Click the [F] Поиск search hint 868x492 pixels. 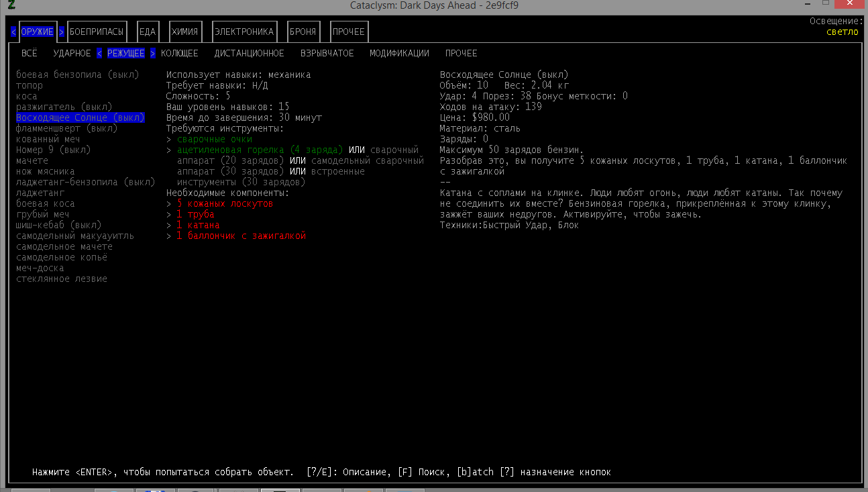click(423, 472)
